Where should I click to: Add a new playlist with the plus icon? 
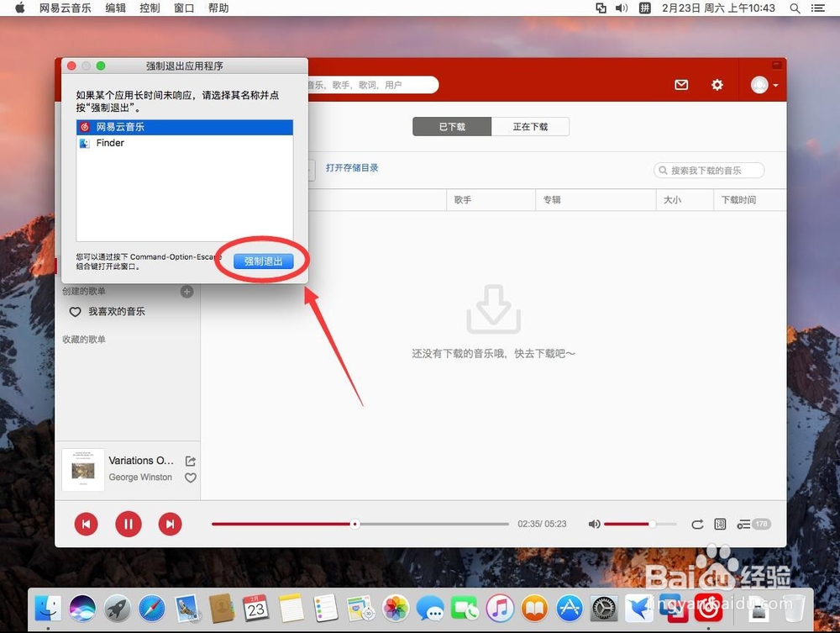point(186,292)
